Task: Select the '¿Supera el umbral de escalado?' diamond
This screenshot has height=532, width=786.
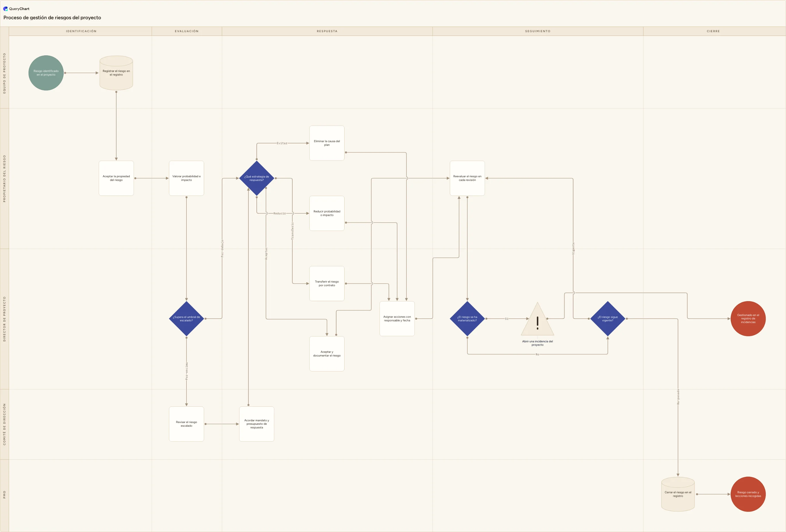Action: tap(186, 319)
